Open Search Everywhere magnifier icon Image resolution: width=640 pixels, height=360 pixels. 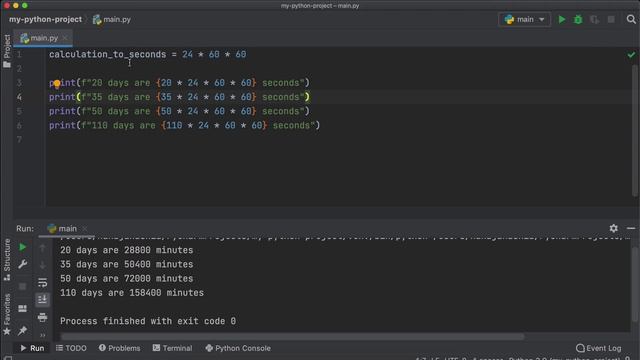(x=631, y=19)
